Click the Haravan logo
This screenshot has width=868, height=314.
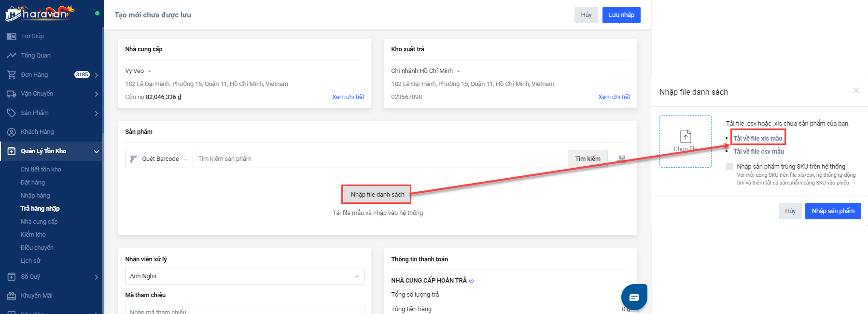40,13
